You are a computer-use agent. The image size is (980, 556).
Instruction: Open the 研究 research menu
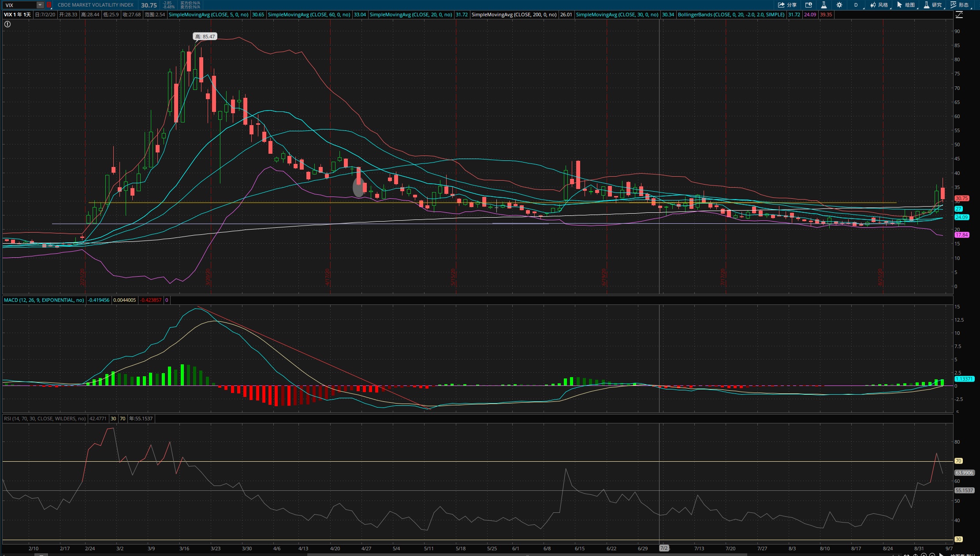(x=933, y=5)
